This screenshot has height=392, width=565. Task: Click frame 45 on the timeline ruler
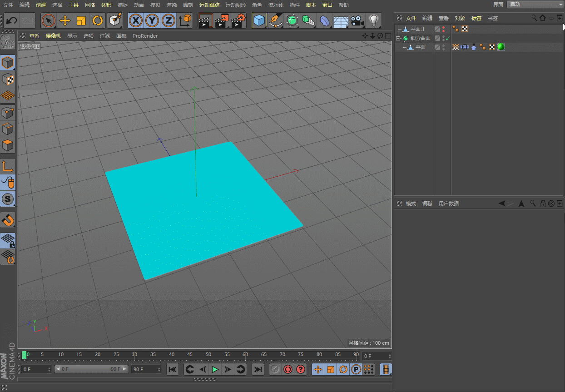pos(191,356)
